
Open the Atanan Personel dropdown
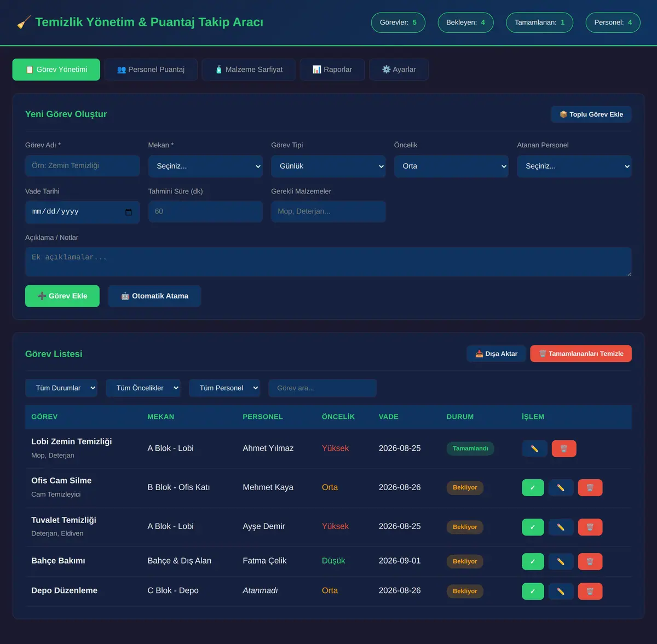coord(574,166)
